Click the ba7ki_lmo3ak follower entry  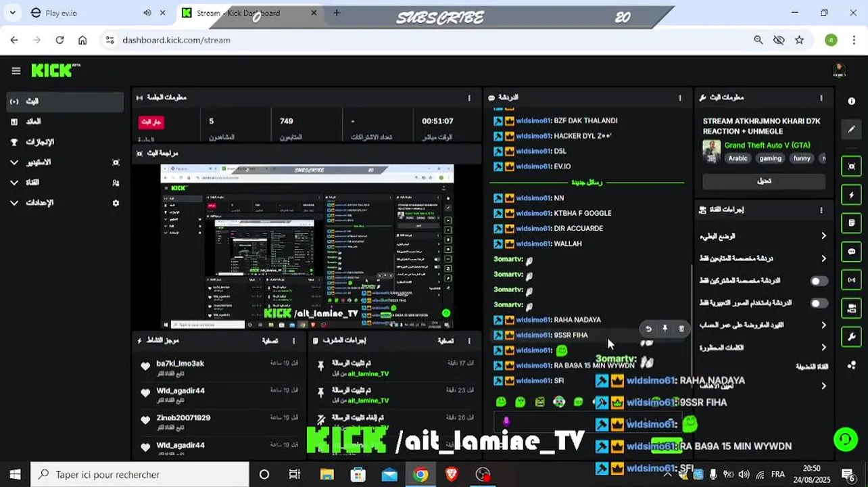(218, 368)
